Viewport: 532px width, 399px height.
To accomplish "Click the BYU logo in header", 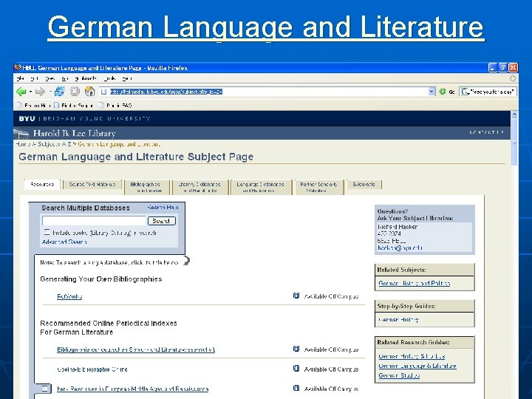I will [27, 118].
